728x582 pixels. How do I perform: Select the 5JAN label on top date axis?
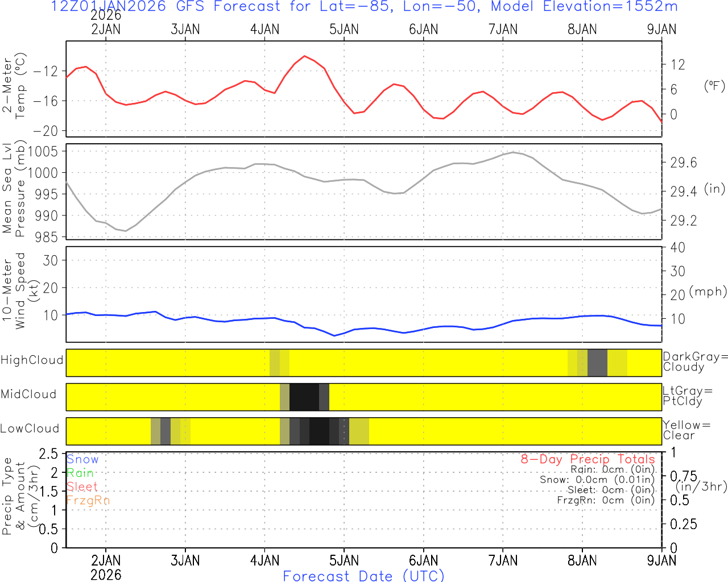[344, 30]
